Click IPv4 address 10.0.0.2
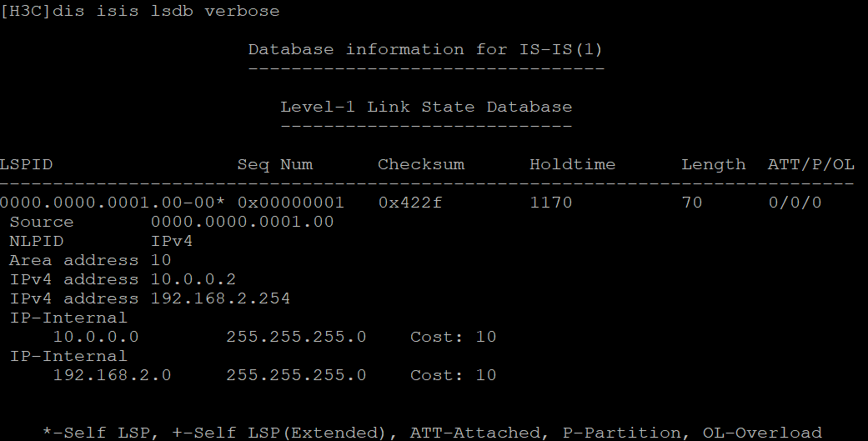The height and width of the screenshot is (441, 868). (193, 279)
